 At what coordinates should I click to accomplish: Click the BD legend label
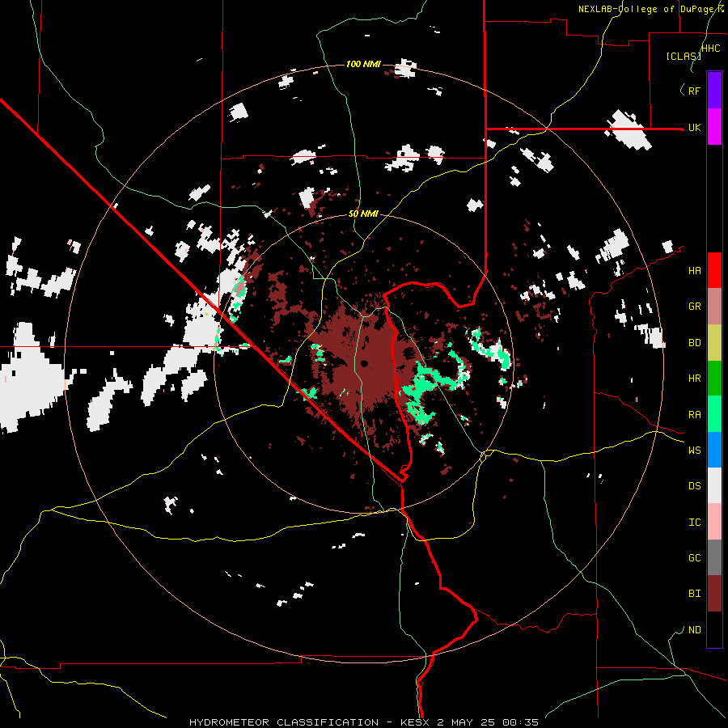click(694, 343)
